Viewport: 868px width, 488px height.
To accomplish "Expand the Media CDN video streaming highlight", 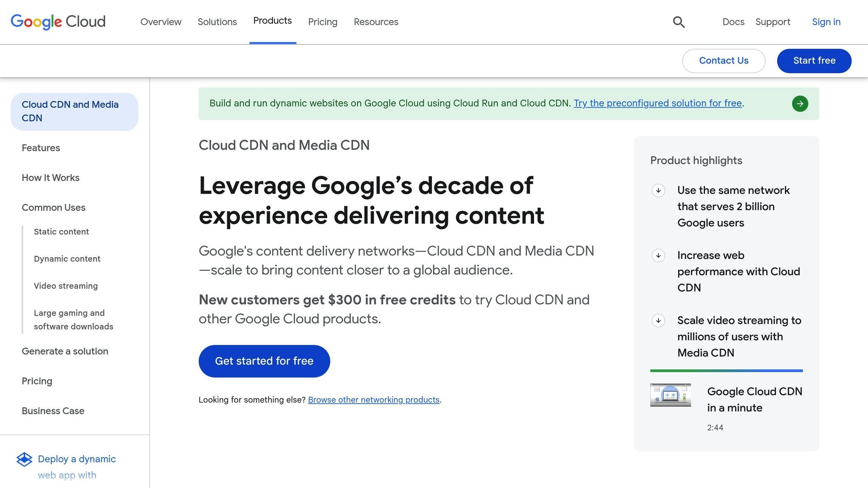I will (658, 321).
